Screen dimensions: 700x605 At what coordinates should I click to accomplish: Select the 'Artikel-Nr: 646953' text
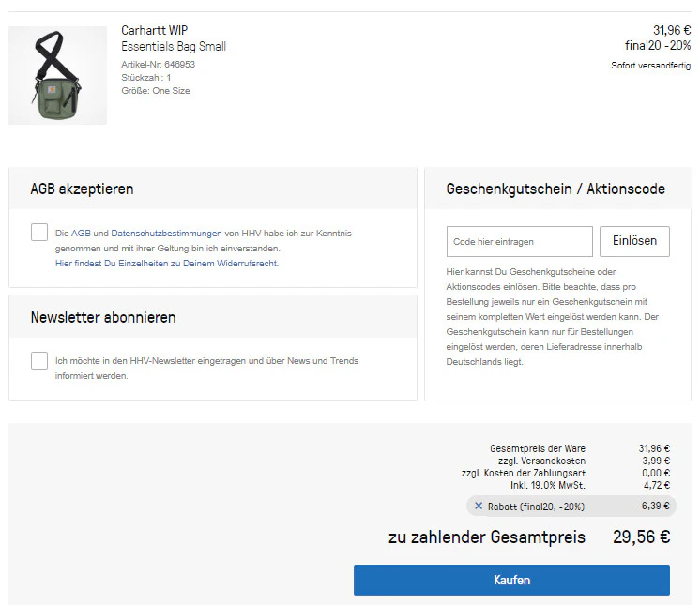pyautogui.click(x=158, y=64)
